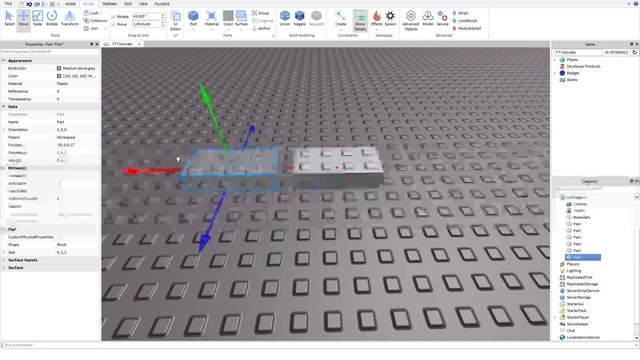The height and width of the screenshot is (360, 640).
Task: Expand the StarterPlayer node
Action: coord(555,317)
